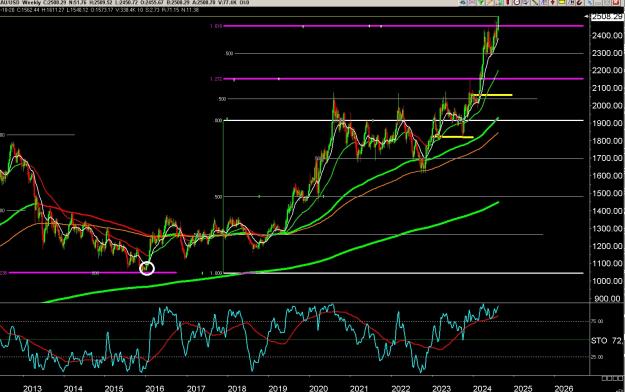The width and height of the screenshot is (625, 392).
Task: Click the 2018 year label on time axis
Action: point(237,388)
